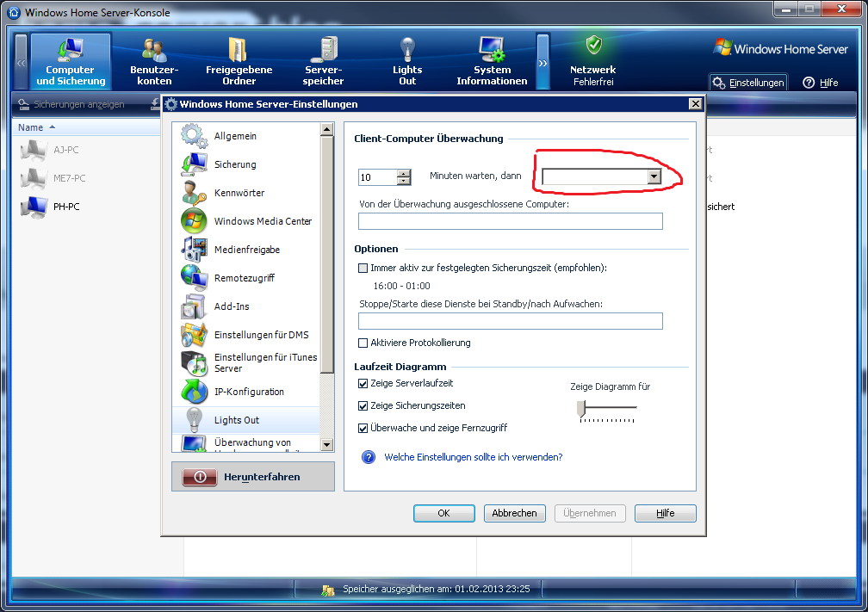Select Allgemein settings category
868x612 pixels.
246,136
